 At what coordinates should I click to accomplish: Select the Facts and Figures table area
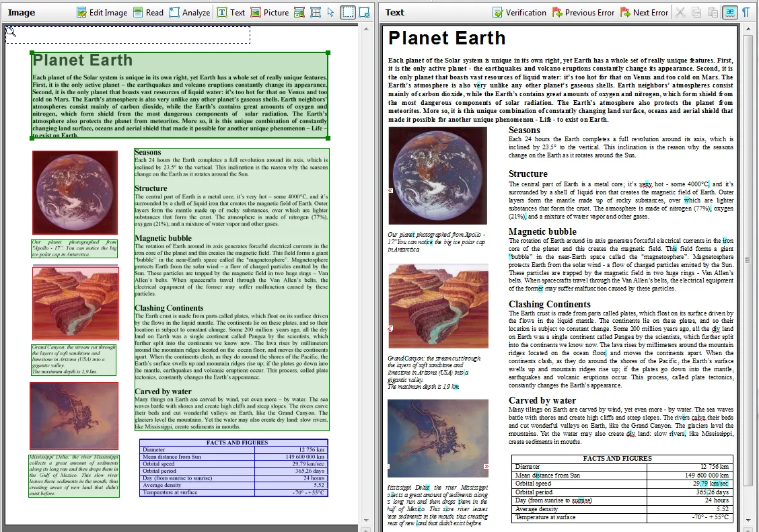tap(233, 467)
